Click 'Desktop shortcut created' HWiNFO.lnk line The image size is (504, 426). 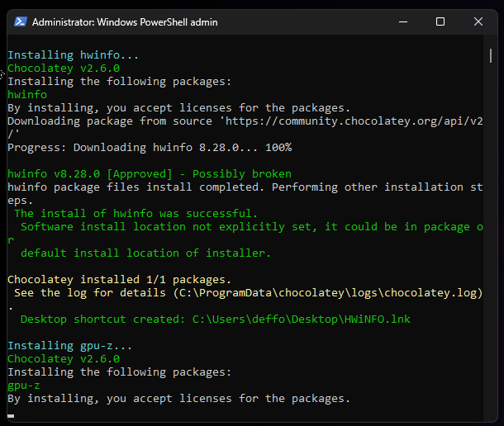click(x=216, y=319)
